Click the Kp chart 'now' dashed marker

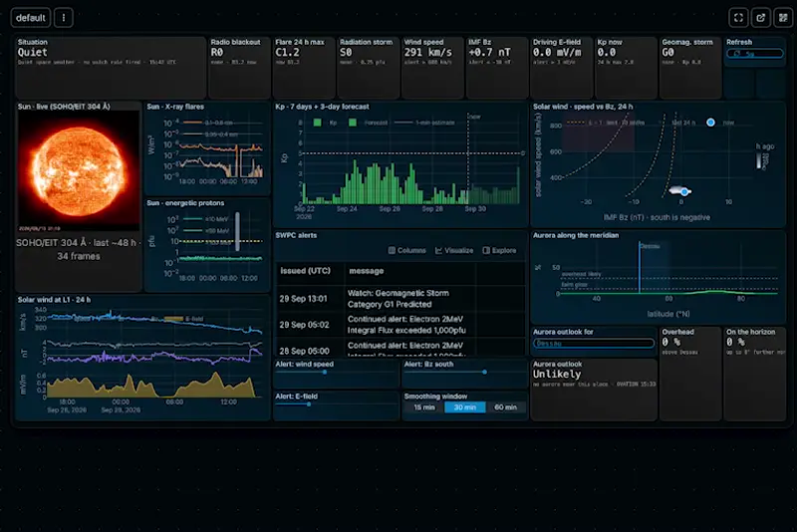coord(468,157)
